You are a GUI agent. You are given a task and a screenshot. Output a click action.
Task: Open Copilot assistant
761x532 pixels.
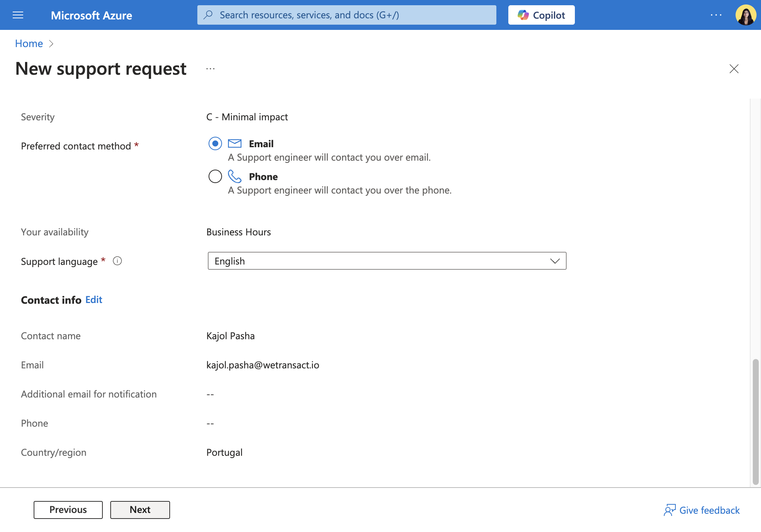[541, 15]
